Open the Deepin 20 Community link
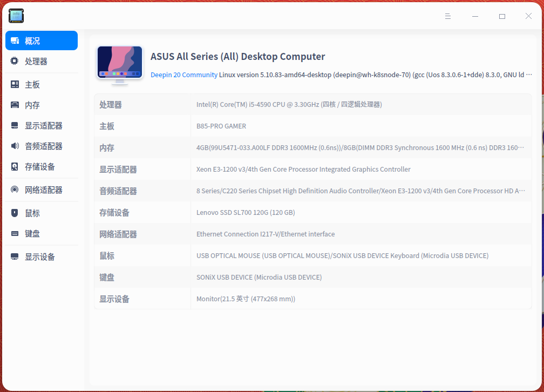 (x=184, y=75)
